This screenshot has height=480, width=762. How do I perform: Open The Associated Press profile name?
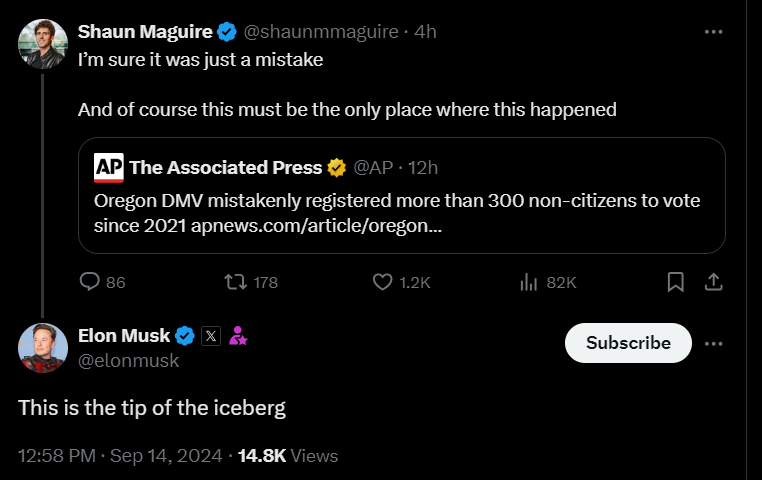[x=226, y=167]
